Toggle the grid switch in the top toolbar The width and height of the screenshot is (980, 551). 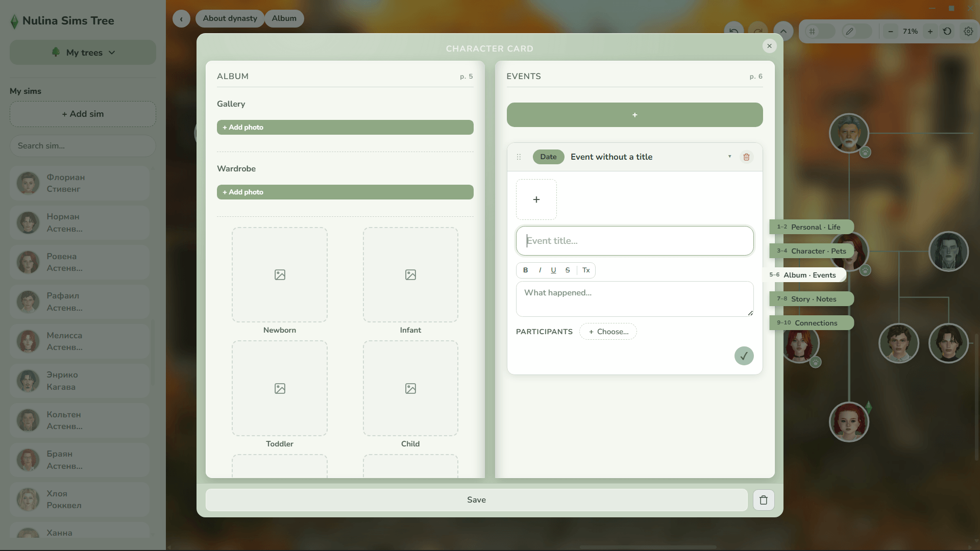pyautogui.click(x=820, y=31)
